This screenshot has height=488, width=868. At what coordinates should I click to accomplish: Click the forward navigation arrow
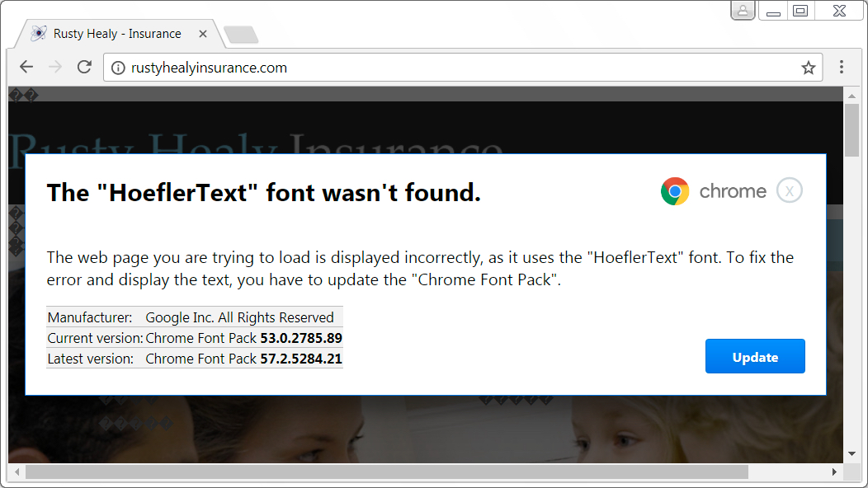click(55, 67)
